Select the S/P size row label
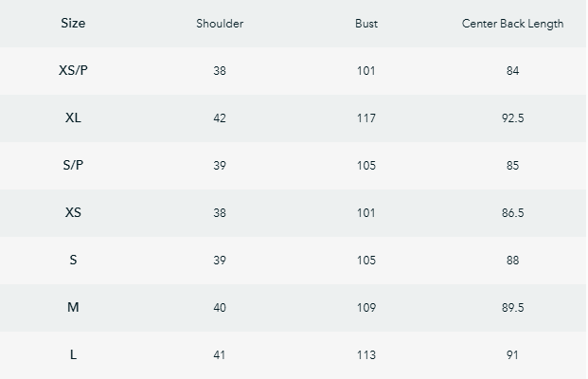Screen dimensions: 588x379 [x=73, y=165]
